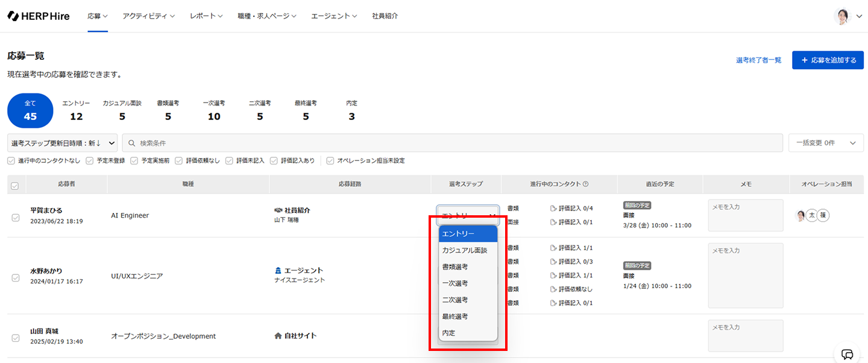The height and width of the screenshot is (363, 868).
Task: Focus the 検索条件 search field
Action: 452,143
